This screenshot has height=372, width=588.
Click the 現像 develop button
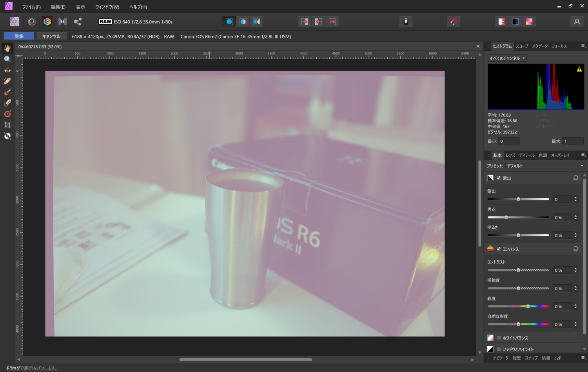pyautogui.click(x=19, y=36)
